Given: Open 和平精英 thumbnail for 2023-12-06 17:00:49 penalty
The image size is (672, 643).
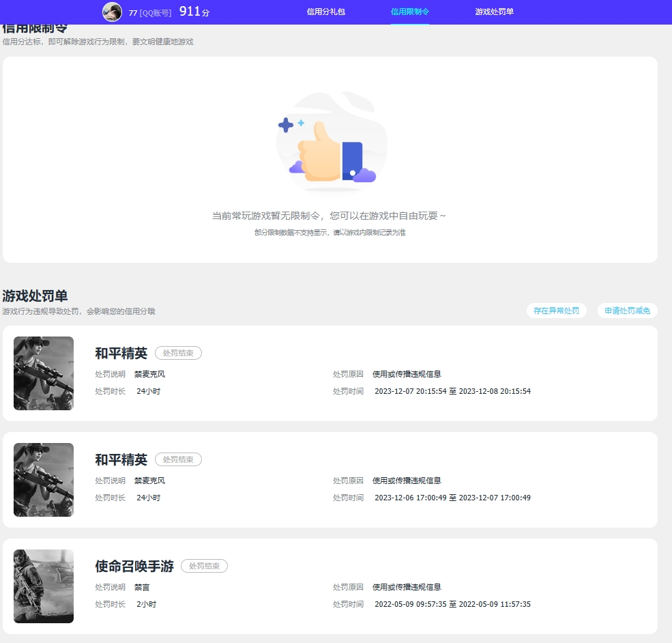Looking at the screenshot, I should 44,480.
